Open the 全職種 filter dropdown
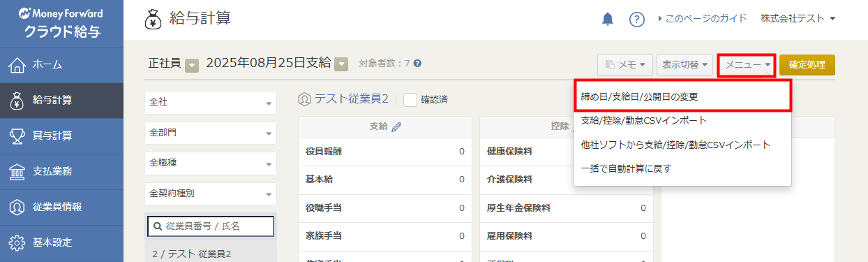 tap(211, 163)
